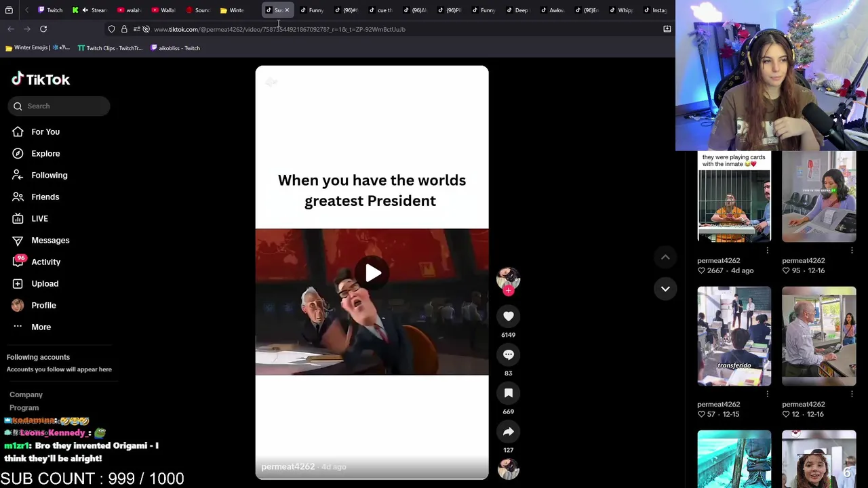Click the Following person icon

click(18, 175)
